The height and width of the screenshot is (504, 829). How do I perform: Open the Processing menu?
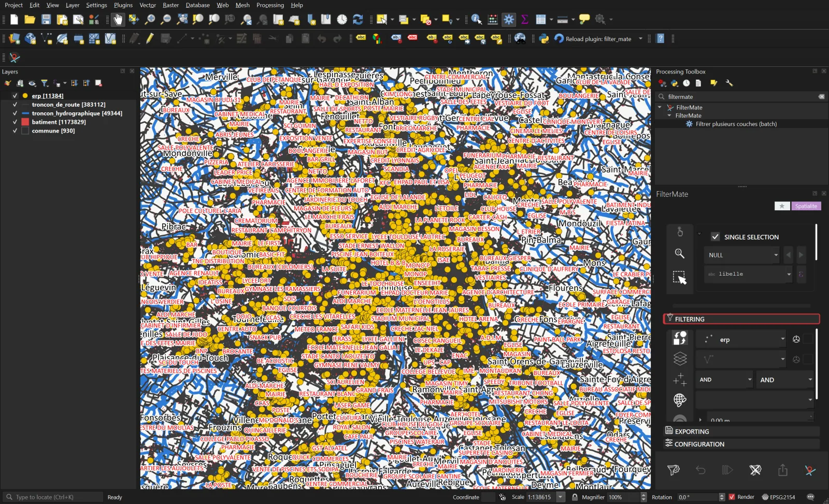pyautogui.click(x=270, y=5)
